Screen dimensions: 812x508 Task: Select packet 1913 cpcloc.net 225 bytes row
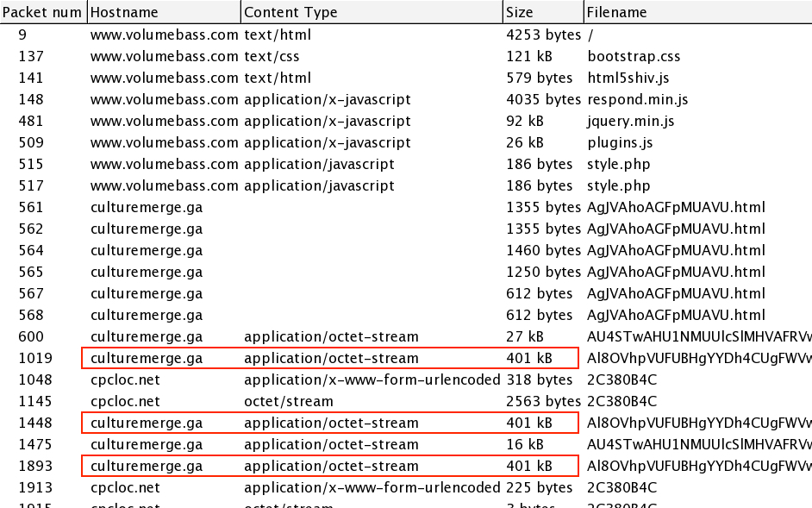pos(345,488)
